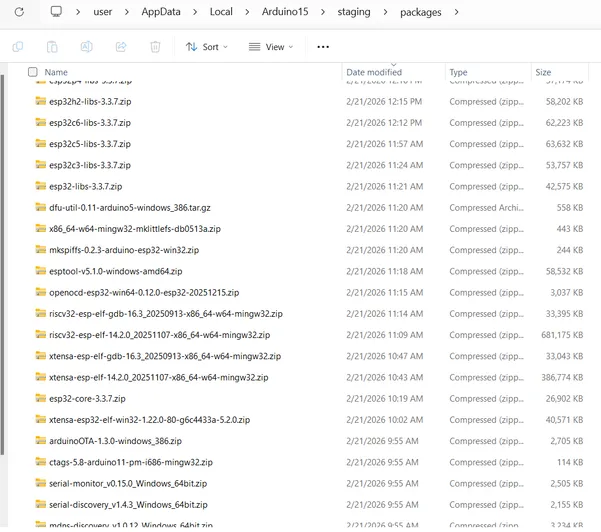Viewport: 601px width, 532px height.
Task: Sort by Date modified column header
Action: pos(374,72)
